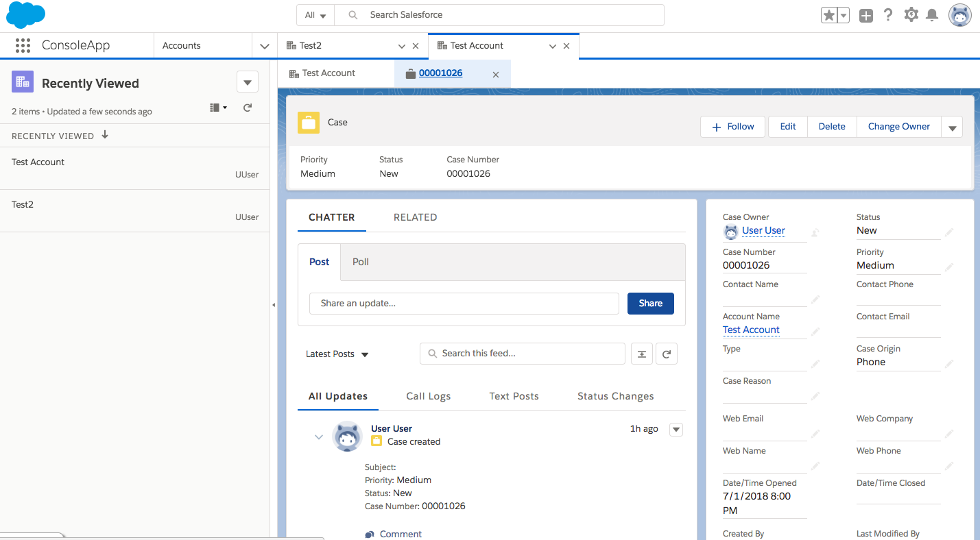
Task: Click the Share an update field
Action: [x=464, y=304]
